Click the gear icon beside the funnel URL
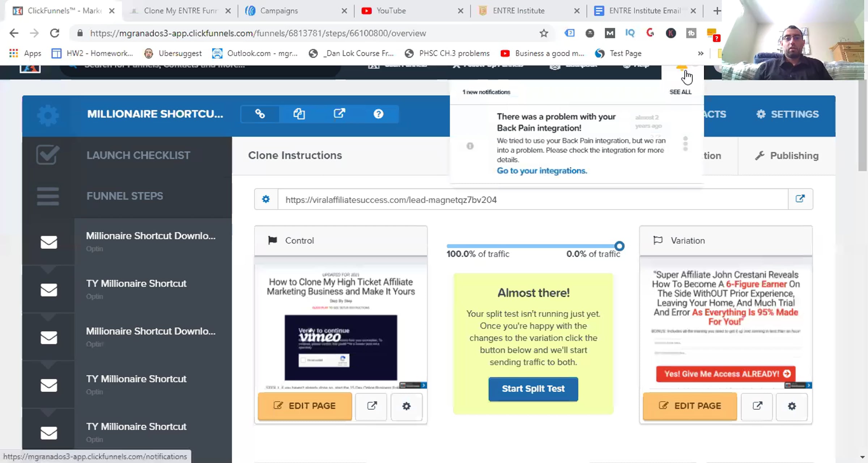Screen dimensions: 868x463 pyautogui.click(x=266, y=199)
